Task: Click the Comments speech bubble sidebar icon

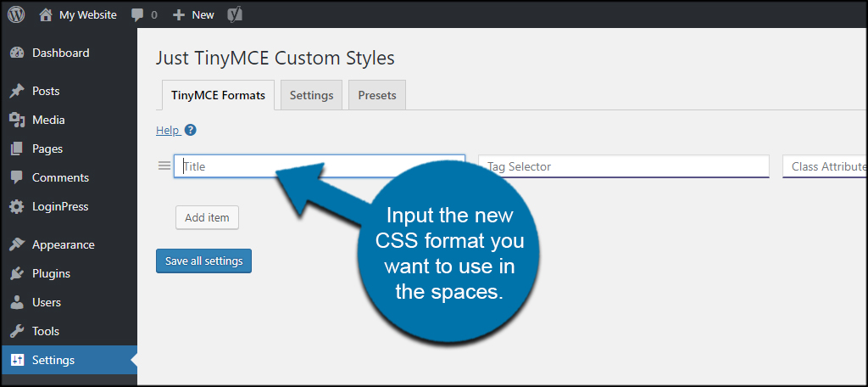Action: [17, 177]
